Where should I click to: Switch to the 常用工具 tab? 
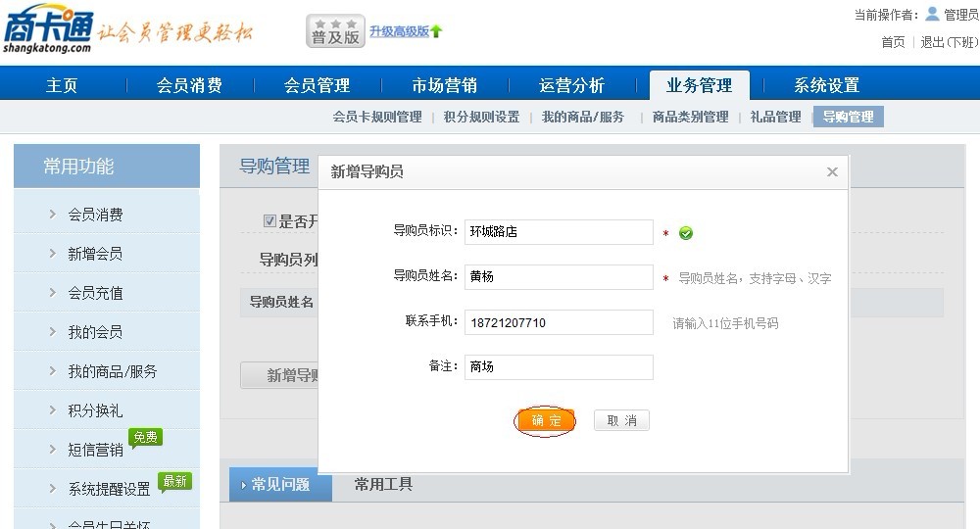pyautogui.click(x=383, y=484)
